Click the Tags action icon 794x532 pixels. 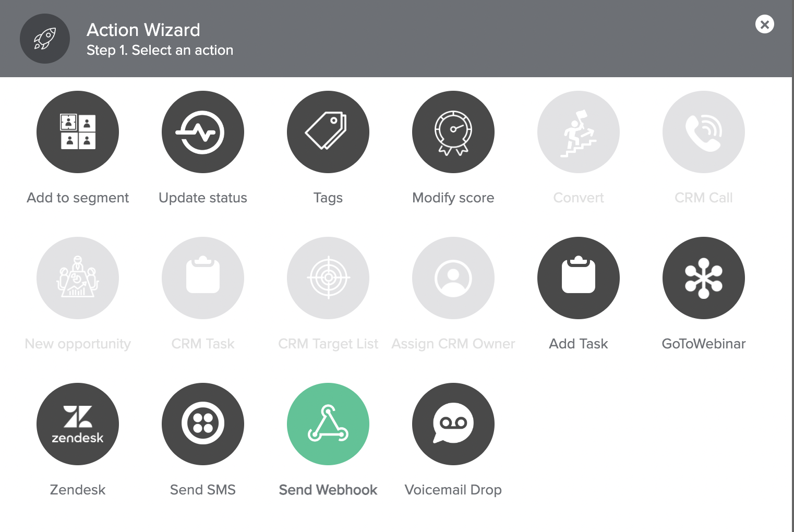[328, 132]
